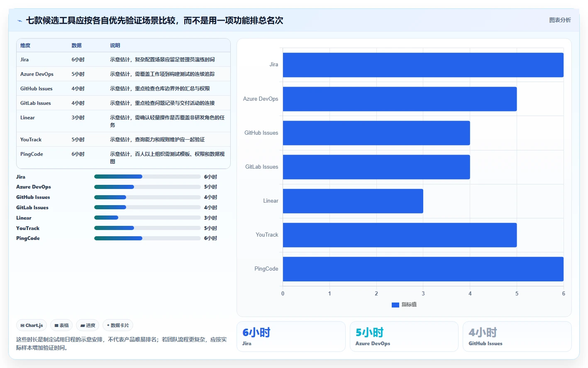Click the GitHub Issues description about 汇总与权限
This screenshot has height=368, width=588.
pyautogui.click(x=160, y=89)
